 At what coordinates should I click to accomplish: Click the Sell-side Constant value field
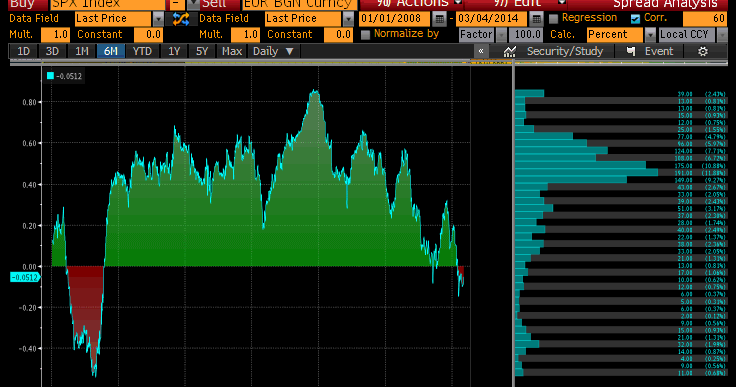coord(338,35)
